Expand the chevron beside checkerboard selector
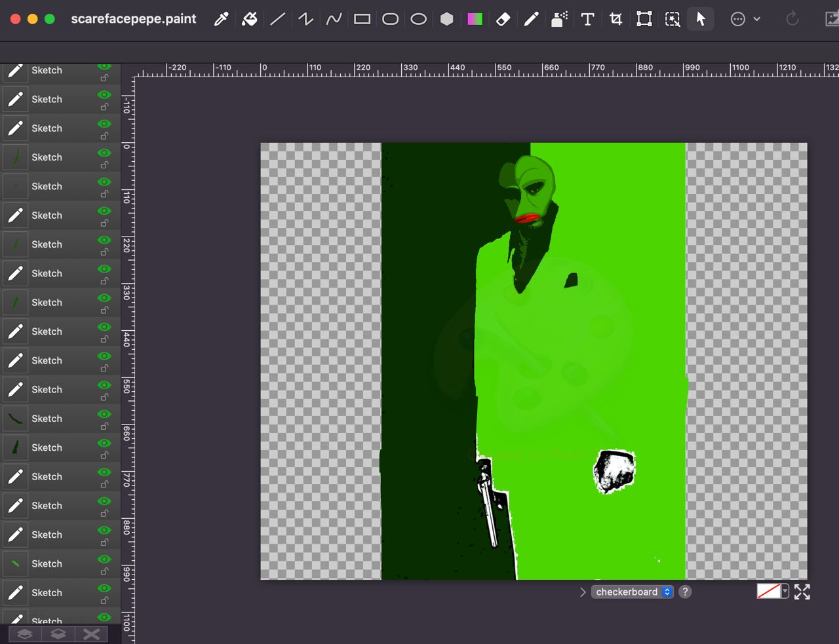The image size is (839, 644). pyautogui.click(x=583, y=592)
